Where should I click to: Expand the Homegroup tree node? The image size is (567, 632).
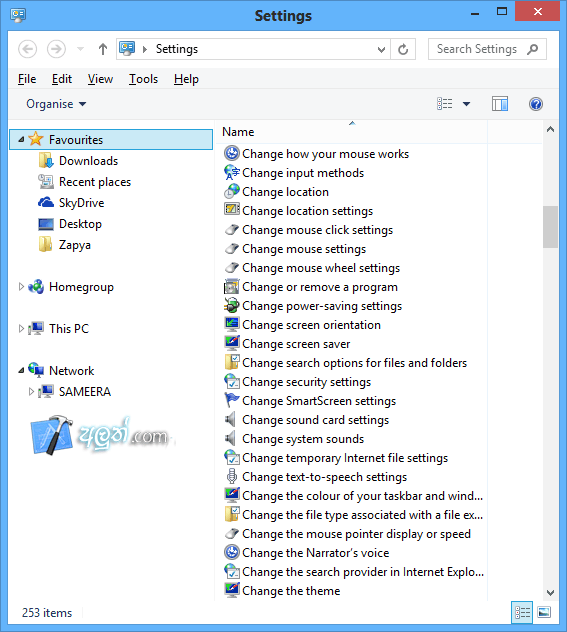point(21,287)
